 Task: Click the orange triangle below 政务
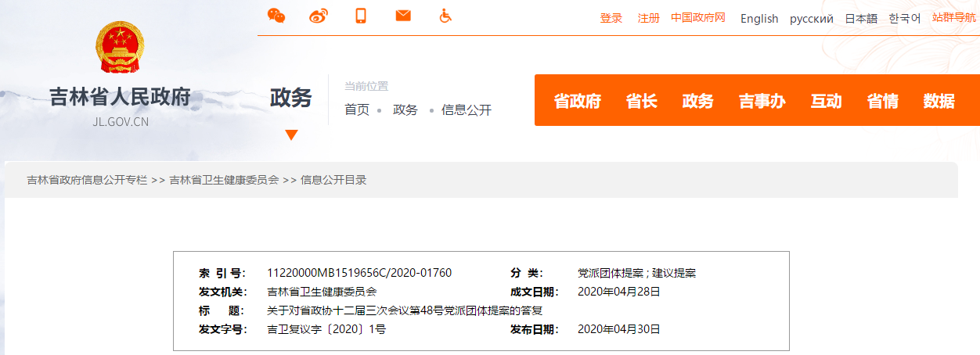pos(291,134)
